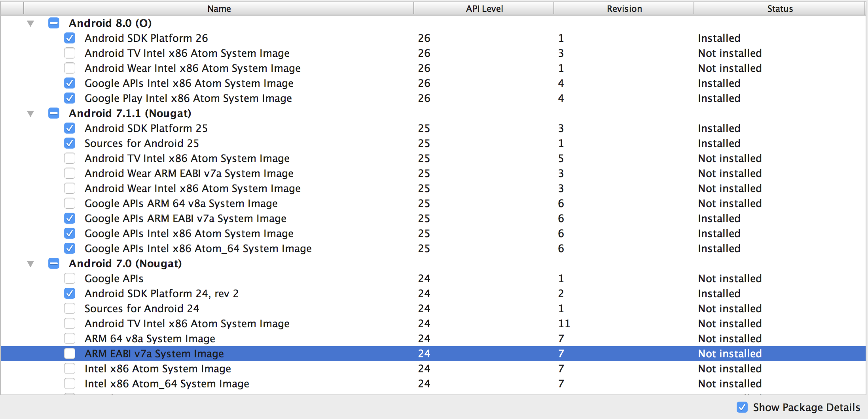
Task: Click 'Not installed' status in the highlighted row
Action: click(730, 354)
